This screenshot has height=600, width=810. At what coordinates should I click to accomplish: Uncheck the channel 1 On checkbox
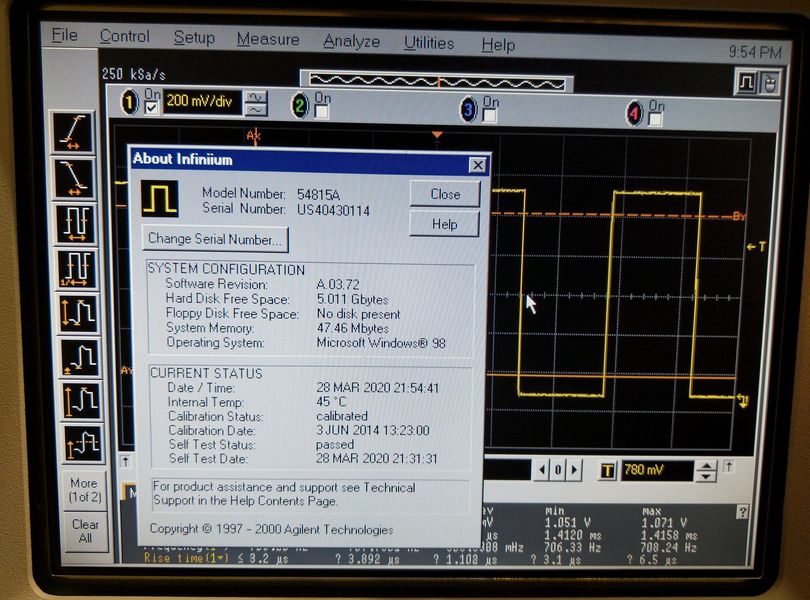click(x=151, y=108)
